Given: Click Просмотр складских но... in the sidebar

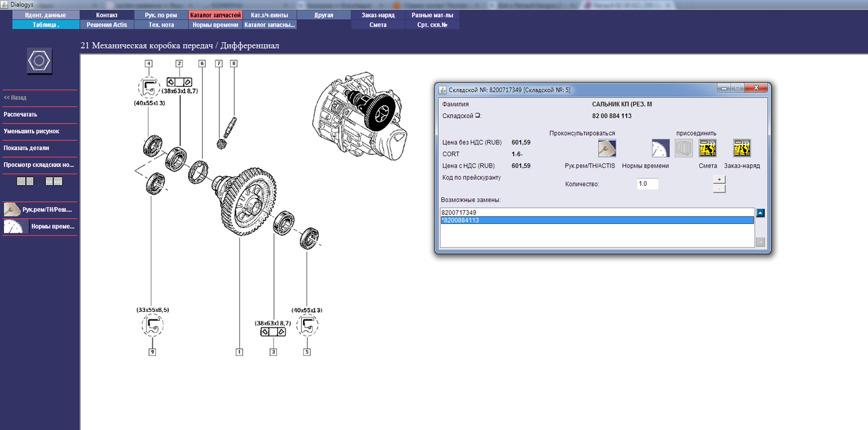Looking at the screenshot, I should point(39,164).
